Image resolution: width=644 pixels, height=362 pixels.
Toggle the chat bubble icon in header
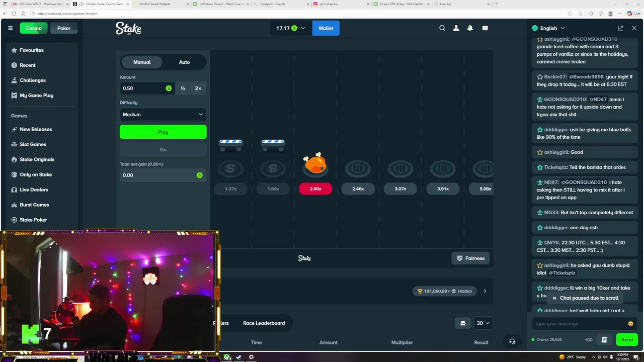(x=485, y=28)
